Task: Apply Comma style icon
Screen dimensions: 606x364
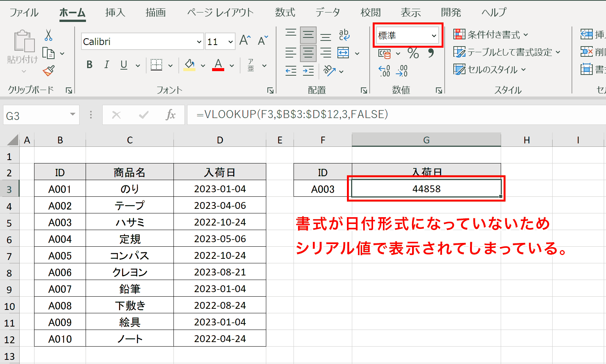Action: pyautogui.click(x=431, y=53)
